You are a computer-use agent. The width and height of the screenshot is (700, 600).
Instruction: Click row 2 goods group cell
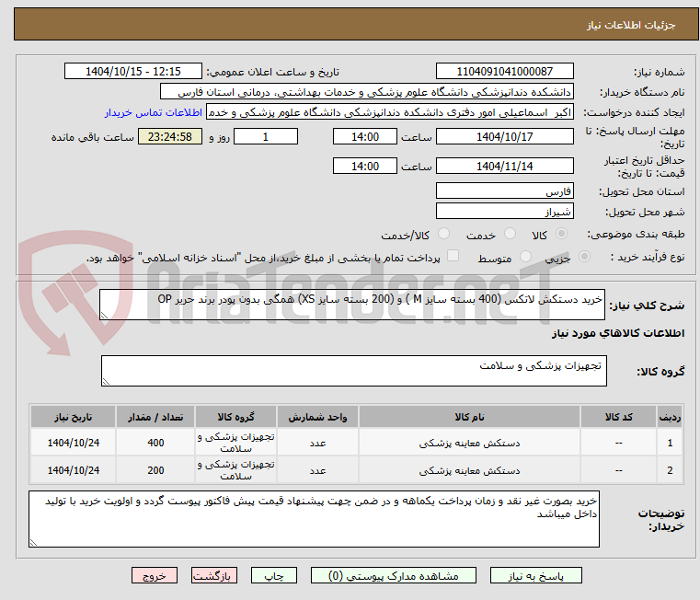235,470
